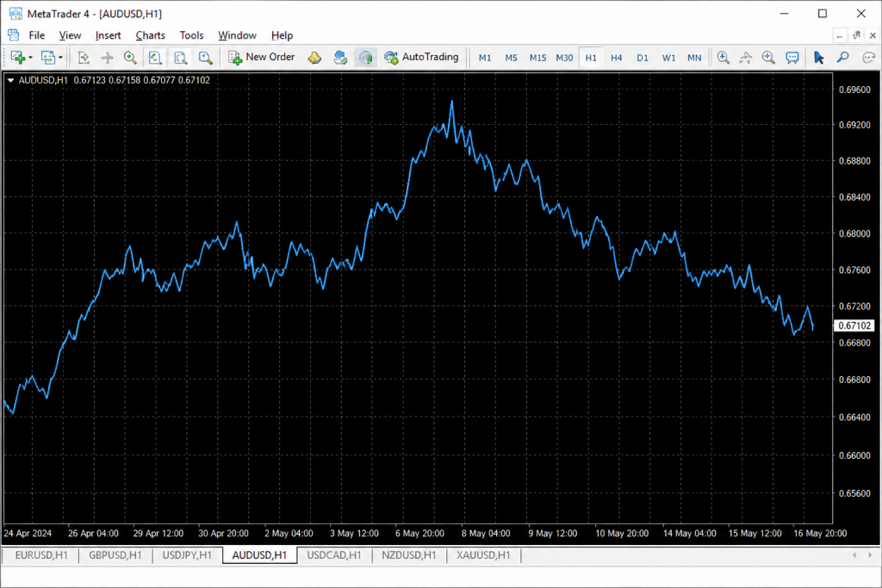Open the Profiles dropdown arrow

pos(61,58)
